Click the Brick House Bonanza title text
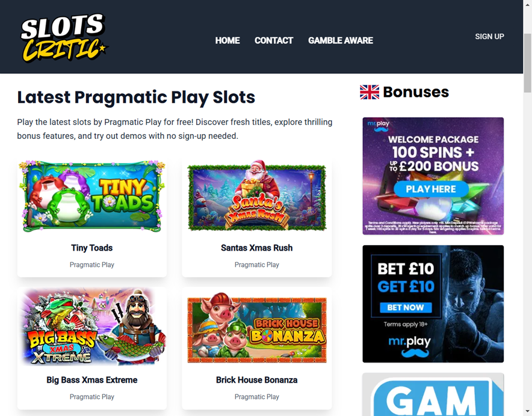 point(257,380)
